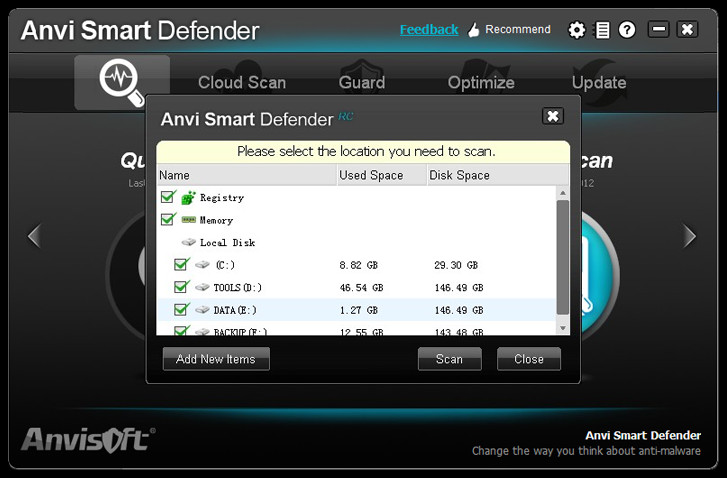This screenshot has width=727, height=478.
Task: Click the Local Disk drive icon
Action: pyautogui.click(x=188, y=242)
